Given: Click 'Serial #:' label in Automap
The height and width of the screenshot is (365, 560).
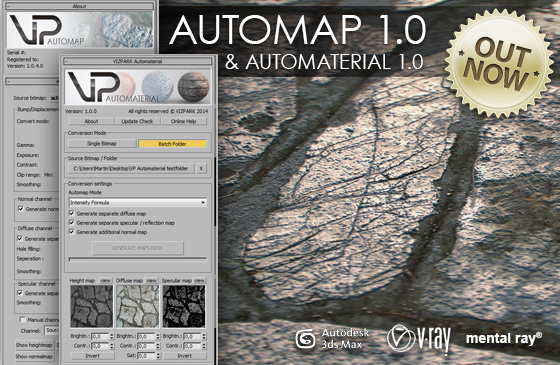Looking at the screenshot, I should (x=16, y=52).
